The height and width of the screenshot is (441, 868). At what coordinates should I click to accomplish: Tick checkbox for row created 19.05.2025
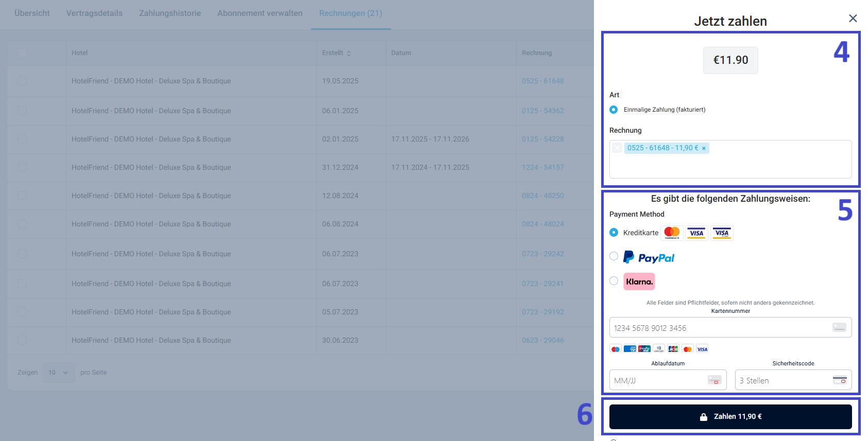click(22, 81)
